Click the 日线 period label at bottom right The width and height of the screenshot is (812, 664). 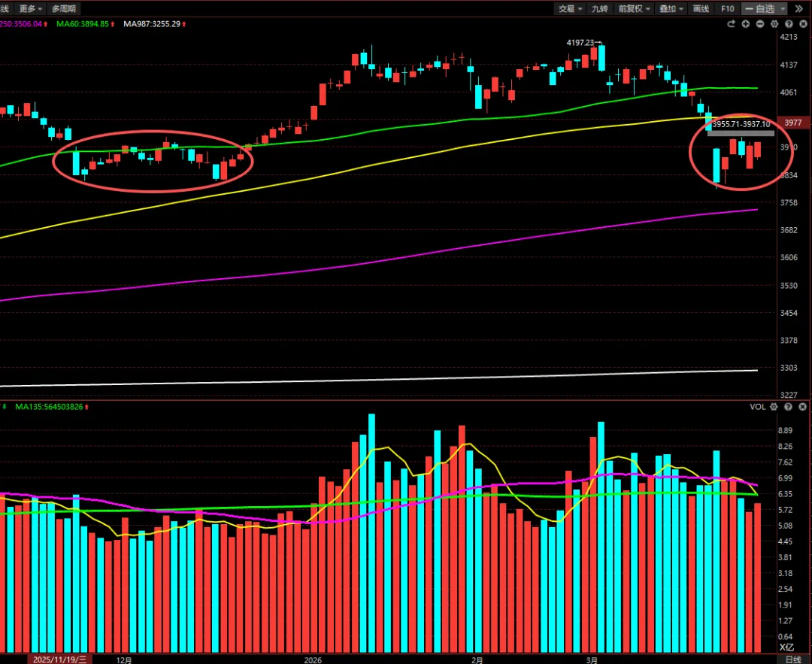coord(793,659)
